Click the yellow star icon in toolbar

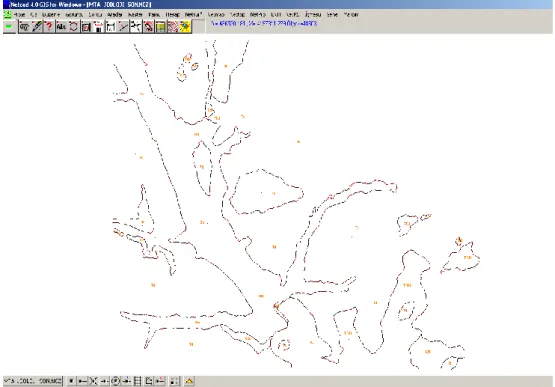click(185, 27)
